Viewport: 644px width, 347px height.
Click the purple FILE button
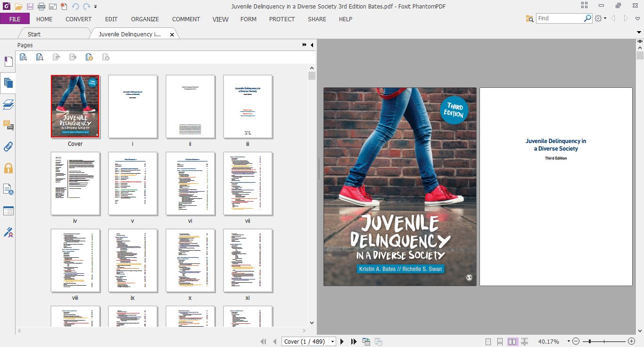coord(15,19)
